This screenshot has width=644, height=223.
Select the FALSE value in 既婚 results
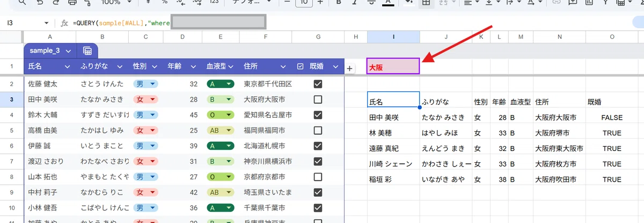[612, 117]
